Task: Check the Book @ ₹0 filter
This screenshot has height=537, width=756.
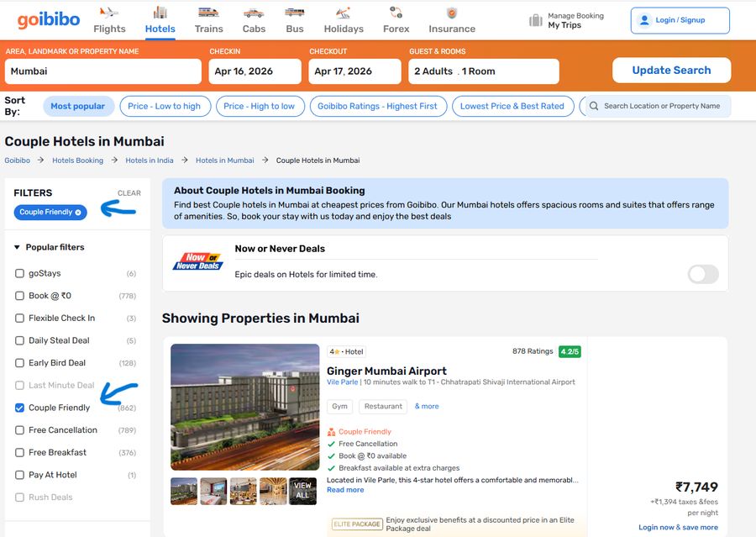Action: [20, 296]
